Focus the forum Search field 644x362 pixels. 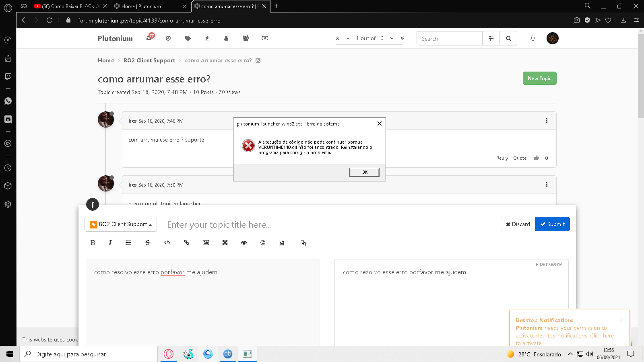pyautogui.click(x=450, y=39)
